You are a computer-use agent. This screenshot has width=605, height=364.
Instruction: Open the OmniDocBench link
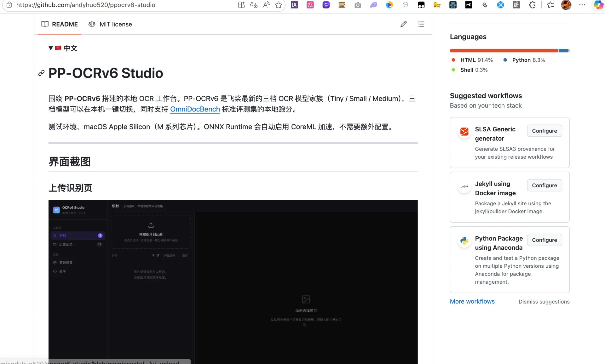(195, 109)
